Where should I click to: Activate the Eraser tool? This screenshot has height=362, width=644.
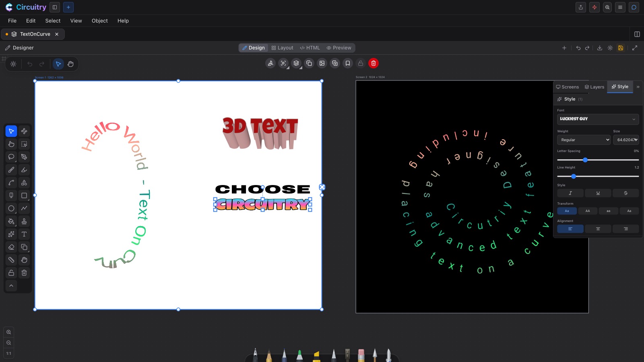click(x=11, y=247)
